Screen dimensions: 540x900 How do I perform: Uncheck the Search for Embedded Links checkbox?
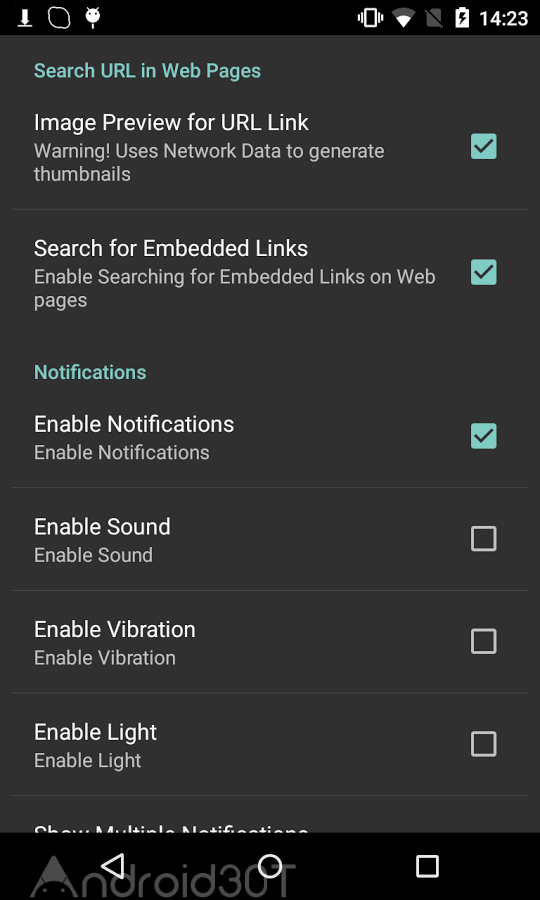[484, 273]
